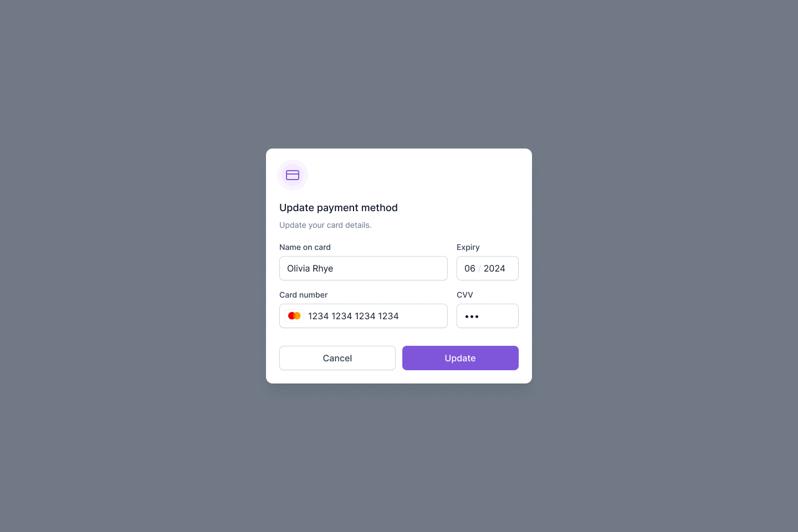The height and width of the screenshot is (532, 798).
Task: Click the expiry month field showing 06
Action: click(x=470, y=268)
